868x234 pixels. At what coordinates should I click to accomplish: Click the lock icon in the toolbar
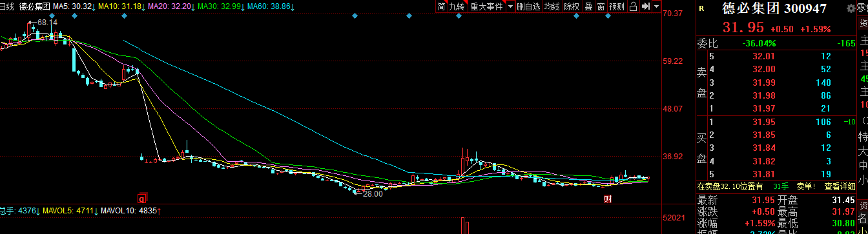(633, 6)
